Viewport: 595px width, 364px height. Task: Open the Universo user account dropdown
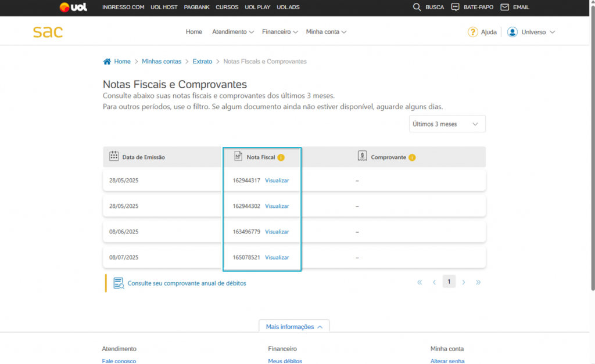click(x=531, y=32)
